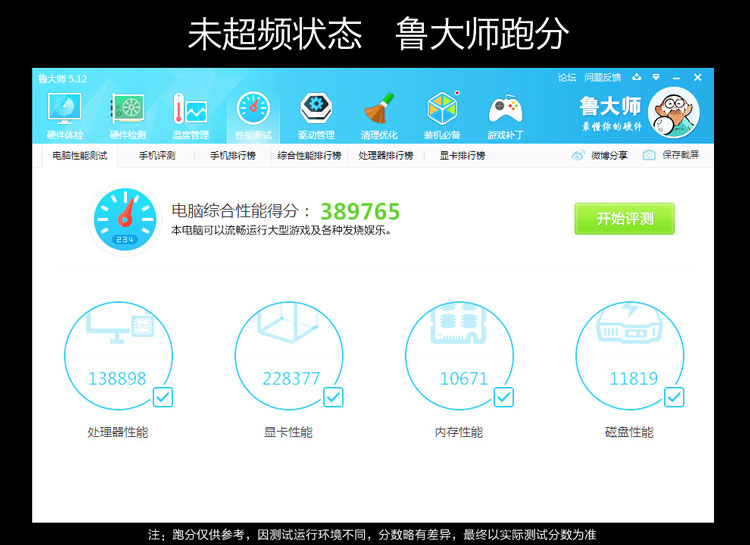
Task: Close the 鲁大师 window
Action: coord(698,78)
